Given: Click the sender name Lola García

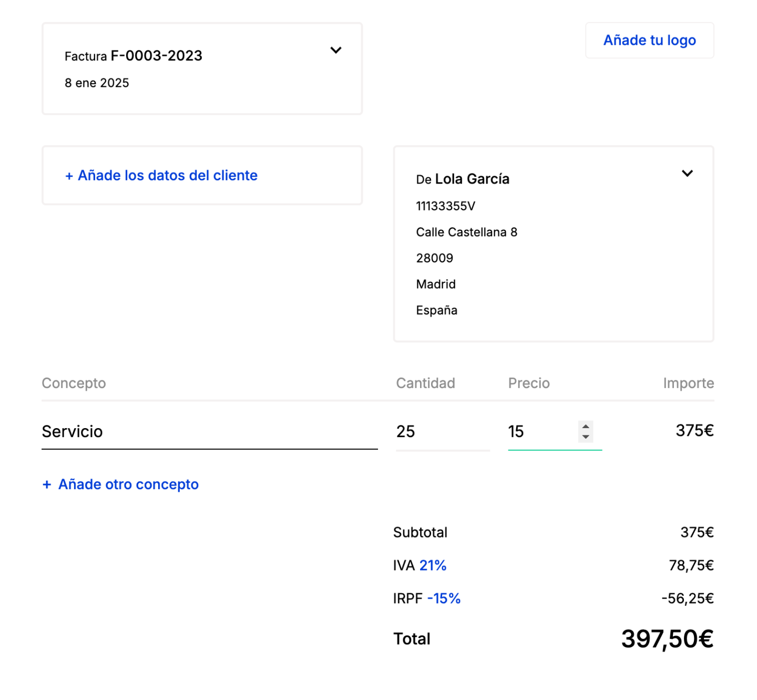Looking at the screenshot, I should click(472, 179).
